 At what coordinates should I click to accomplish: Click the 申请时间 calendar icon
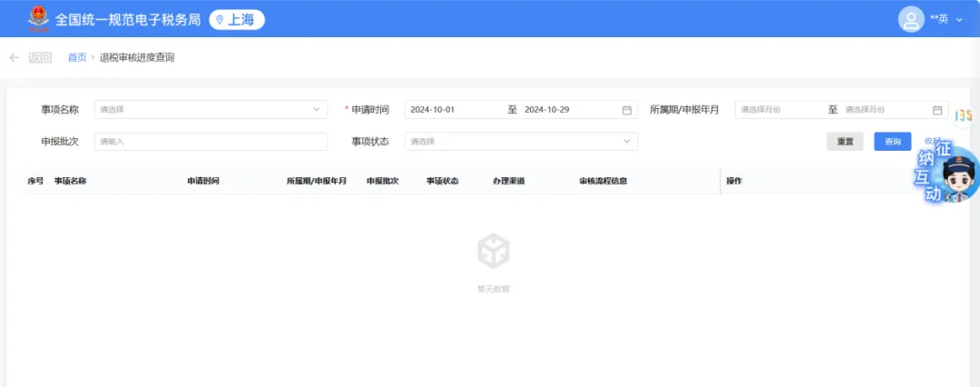pos(627,110)
